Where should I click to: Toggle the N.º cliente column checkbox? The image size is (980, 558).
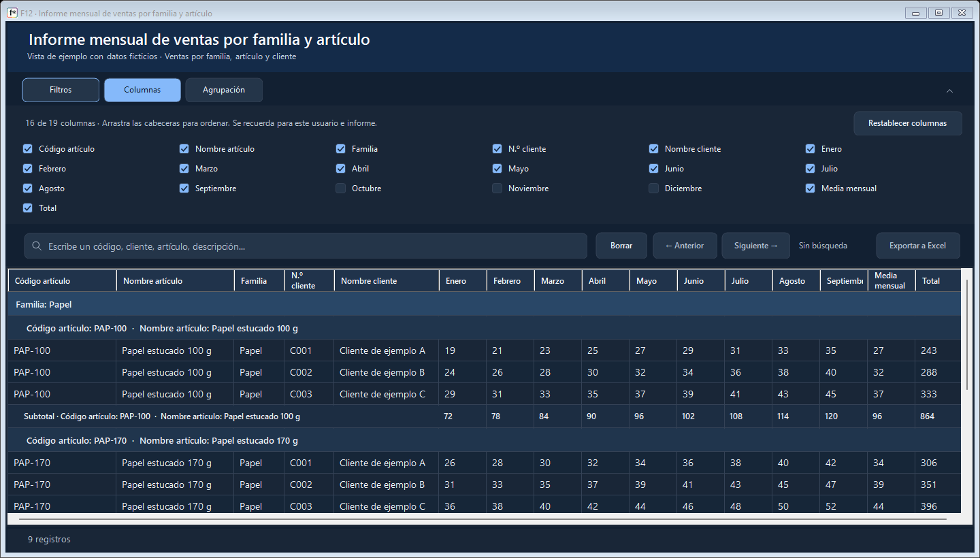pyautogui.click(x=497, y=149)
